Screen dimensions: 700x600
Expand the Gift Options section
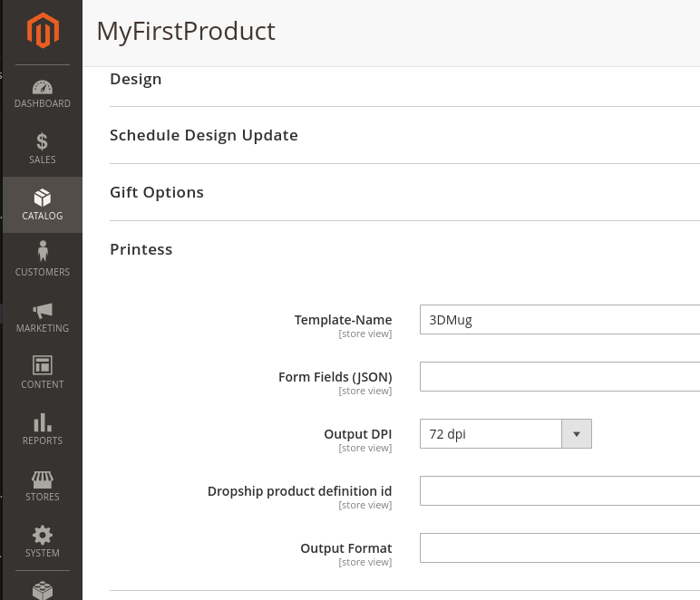[x=157, y=192]
